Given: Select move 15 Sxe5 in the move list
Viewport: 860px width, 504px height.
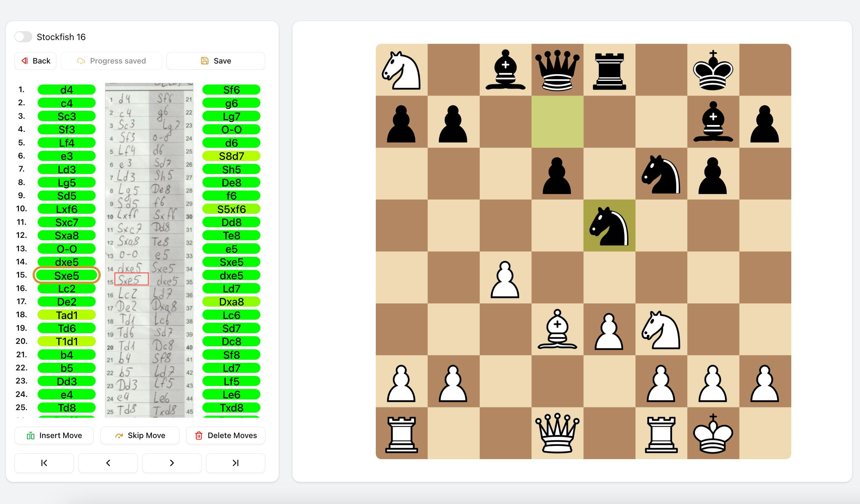Looking at the screenshot, I should coord(66,275).
